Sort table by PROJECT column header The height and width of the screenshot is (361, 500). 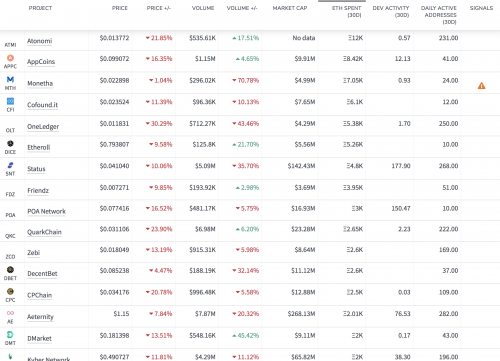pos(40,8)
